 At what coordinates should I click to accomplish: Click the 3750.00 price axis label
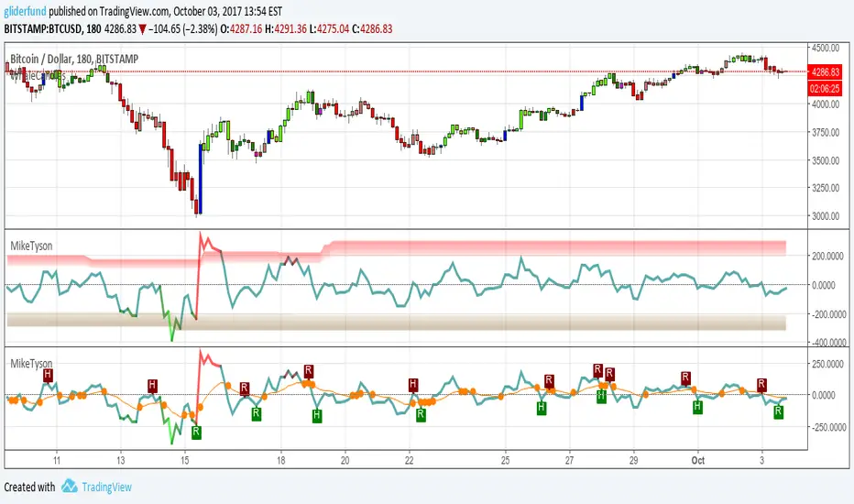[x=825, y=132]
